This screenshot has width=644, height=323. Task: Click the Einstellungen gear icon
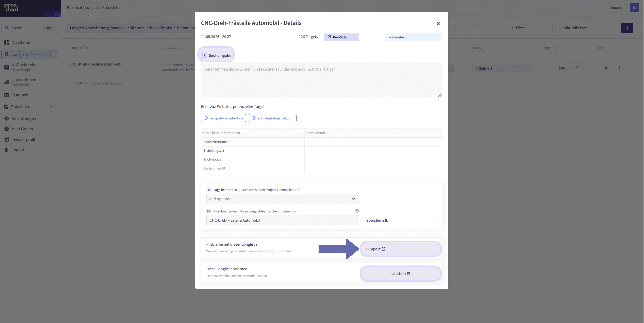point(7,118)
